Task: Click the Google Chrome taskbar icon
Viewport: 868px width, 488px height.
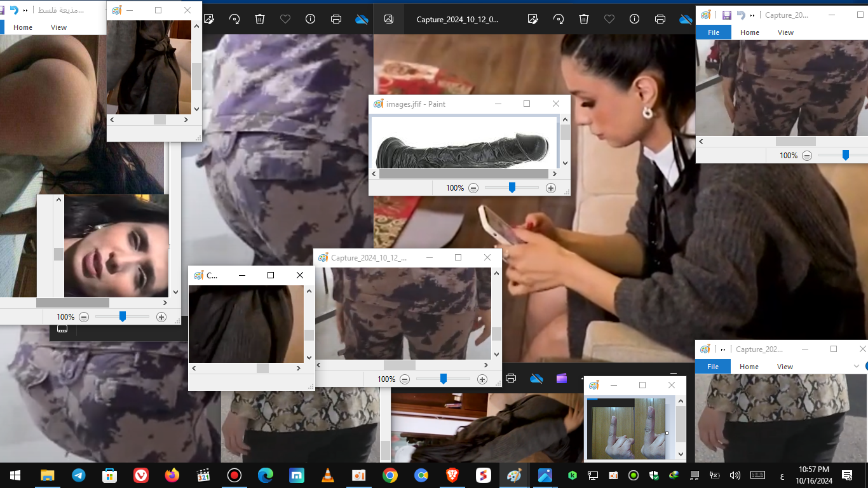Action: [390, 475]
